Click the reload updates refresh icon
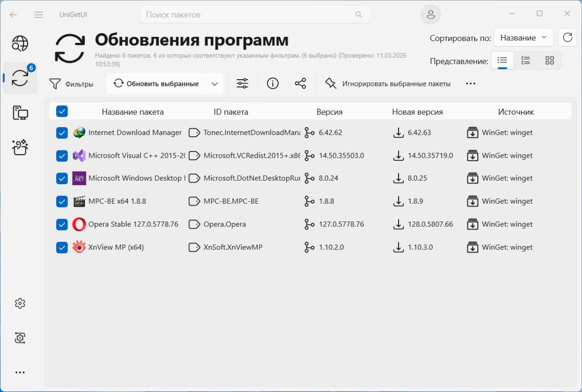 [567, 38]
